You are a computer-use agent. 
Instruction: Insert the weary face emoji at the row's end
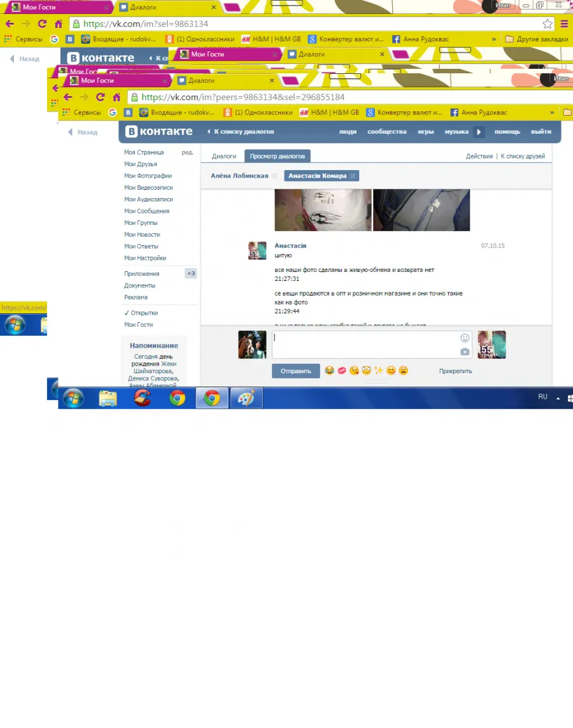(403, 371)
